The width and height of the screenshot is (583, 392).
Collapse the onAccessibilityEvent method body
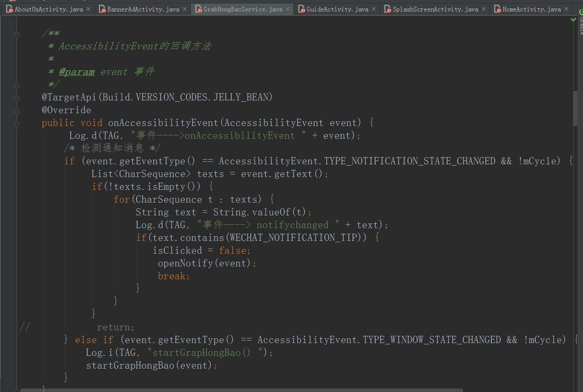[x=17, y=123]
